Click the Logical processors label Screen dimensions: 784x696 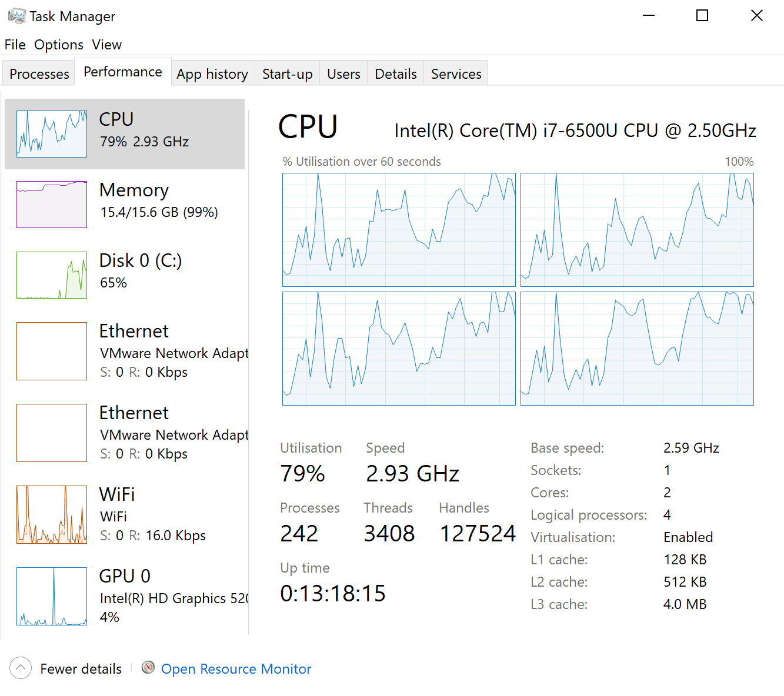[589, 516]
